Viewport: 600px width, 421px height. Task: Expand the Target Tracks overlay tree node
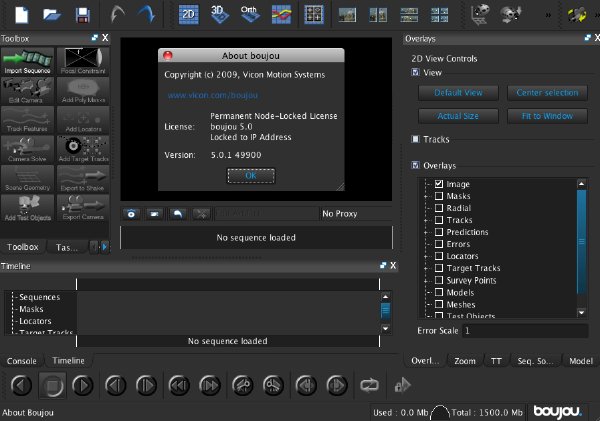[426, 268]
